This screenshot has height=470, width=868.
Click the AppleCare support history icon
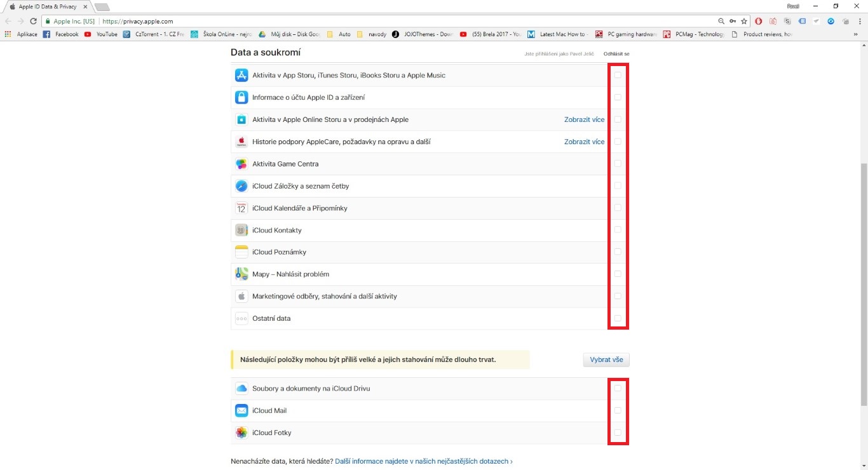pyautogui.click(x=241, y=142)
